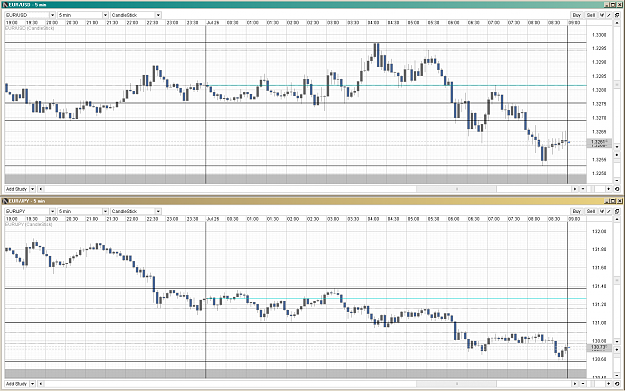625x391 pixels.
Task: Click the reset zoom icon at bottom-right of EUR/JPY
Action: click(617, 383)
